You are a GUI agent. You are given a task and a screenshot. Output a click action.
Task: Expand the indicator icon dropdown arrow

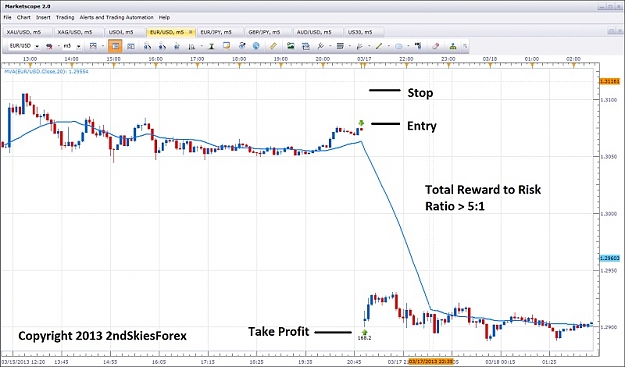[x=202, y=46]
